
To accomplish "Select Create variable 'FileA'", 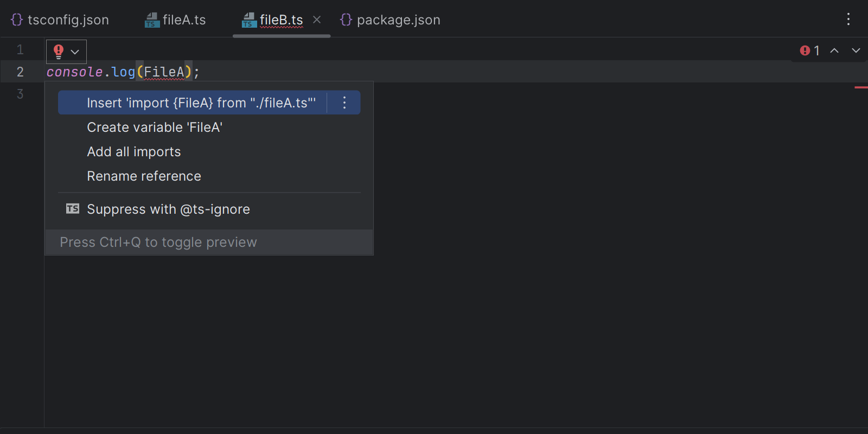I will coord(155,127).
